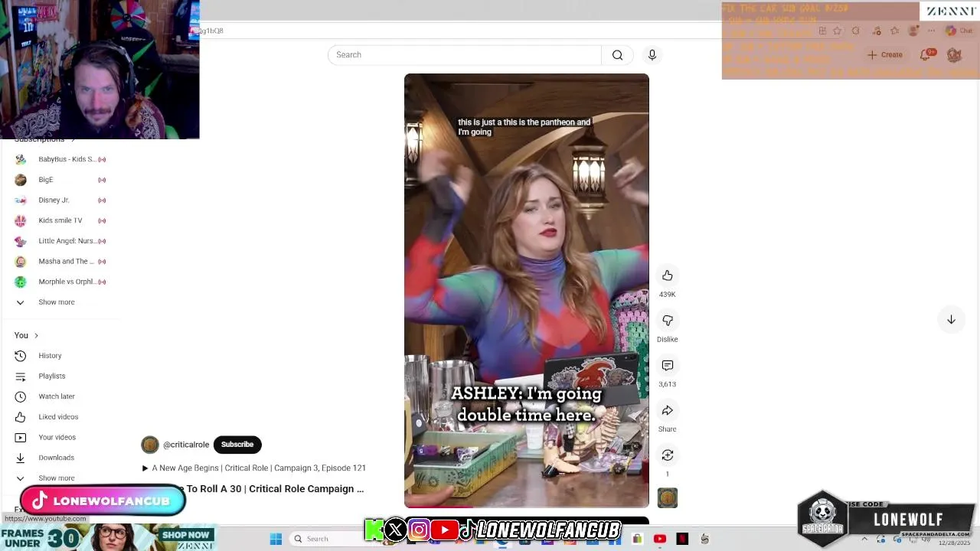Open YouTube notifications bell
980x551 pixels.
click(926, 54)
